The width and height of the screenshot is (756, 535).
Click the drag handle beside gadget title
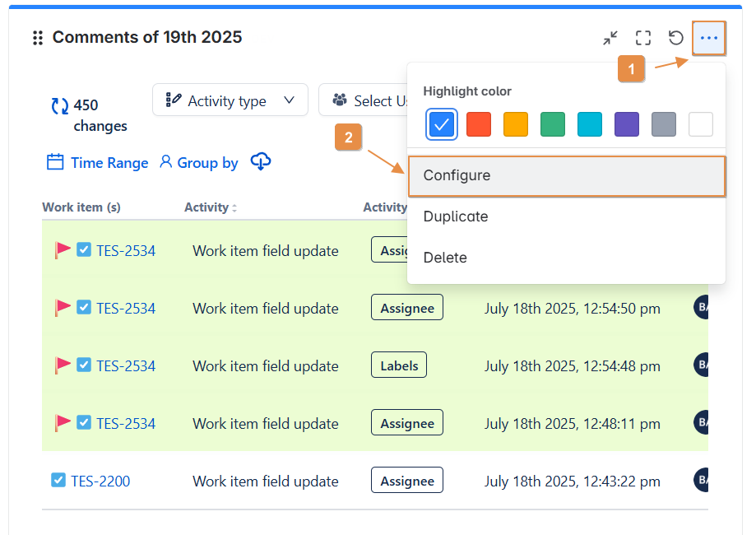click(37, 38)
